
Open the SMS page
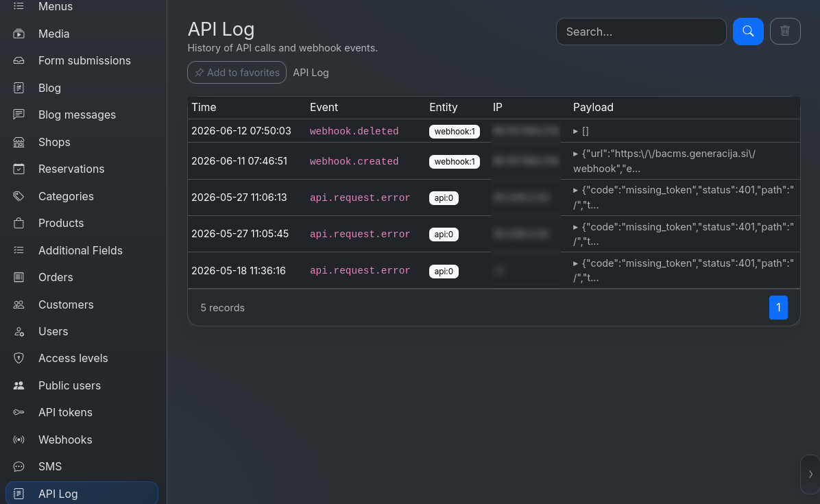point(49,466)
